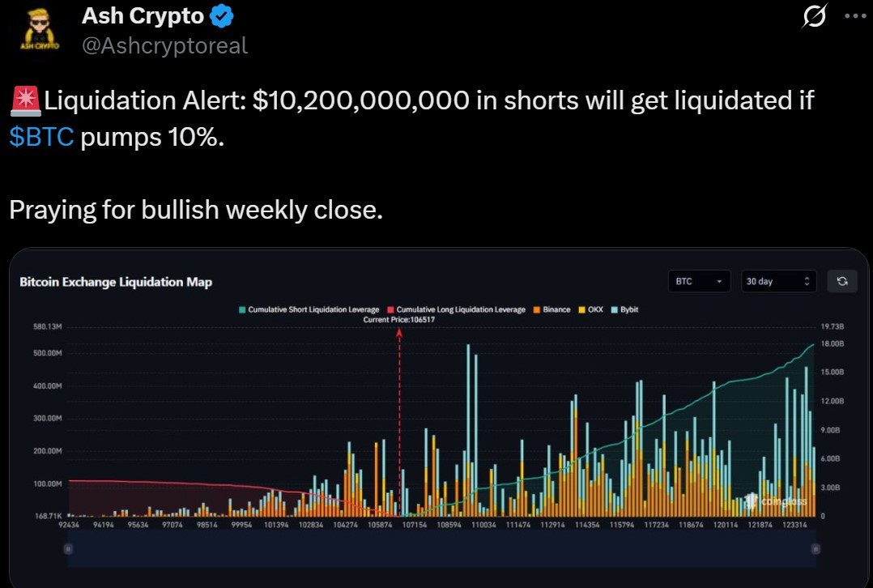The height and width of the screenshot is (588, 873).
Task: Open the three-dot more options menu
Action: tap(854, 17)
